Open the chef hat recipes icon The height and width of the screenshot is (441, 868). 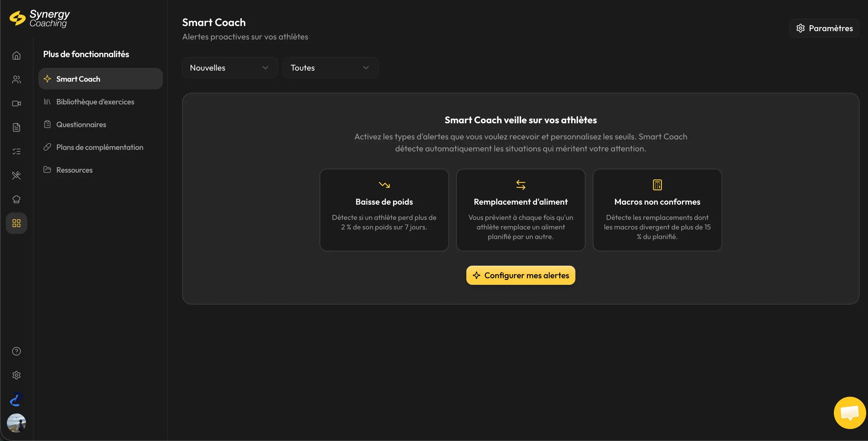coord(16,199)
